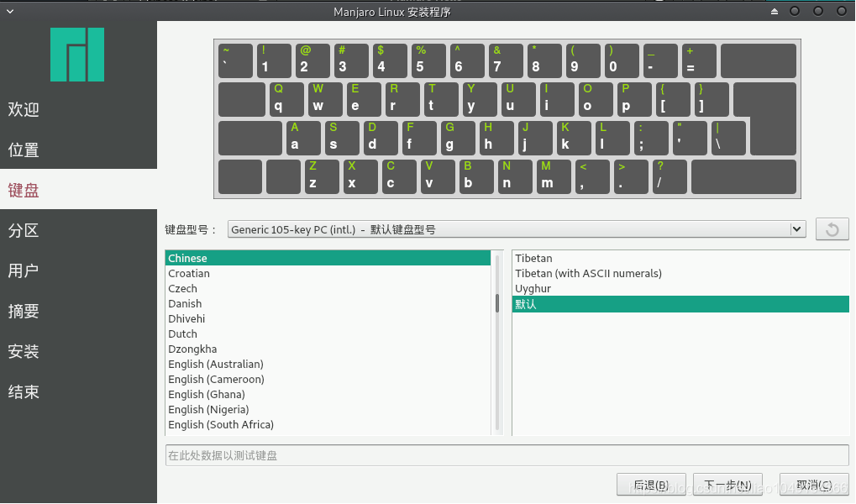Viewport: 856px width, 504px height.
Task: Select the 默认 variant
Action: pos(680,304)
